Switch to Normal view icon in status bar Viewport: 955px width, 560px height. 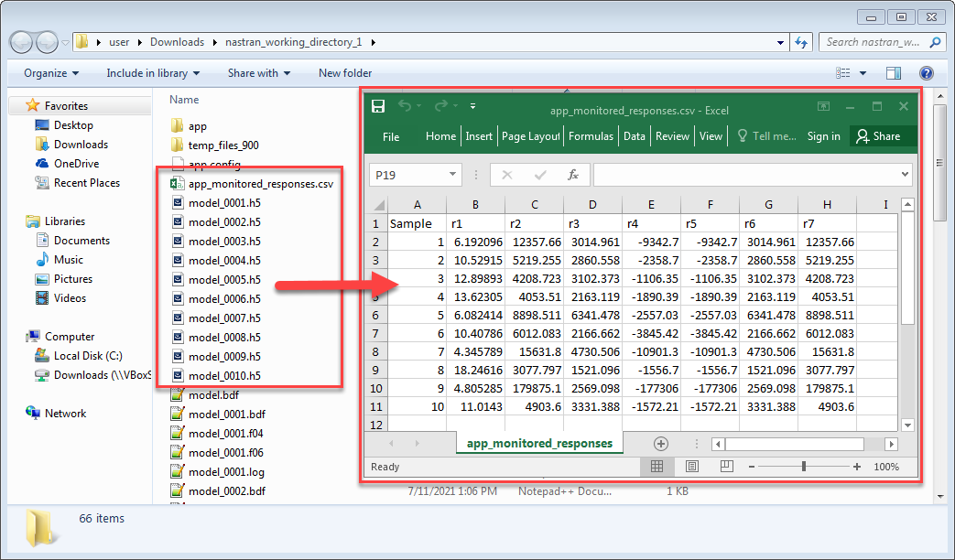click(657, 467)
